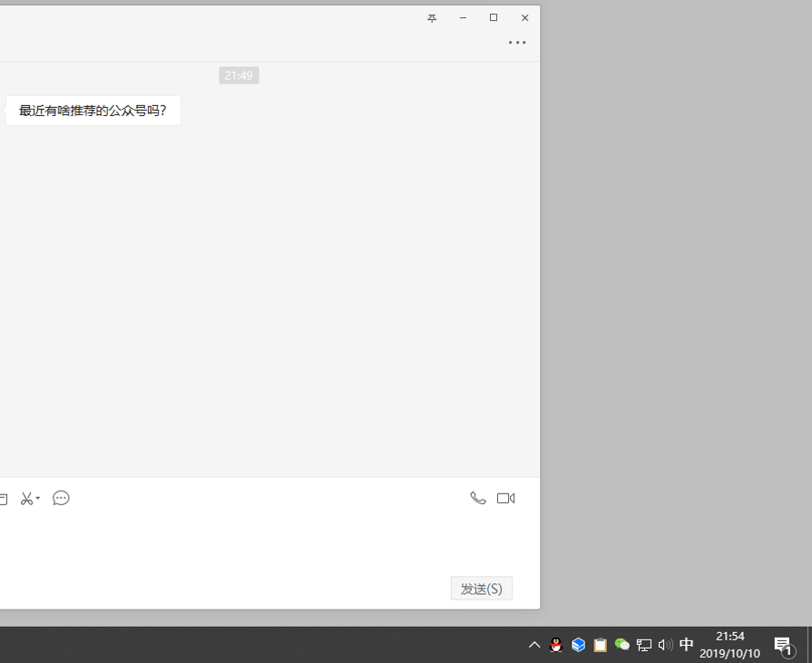The height and width of the screenshot is (663, 812).
Task: Open the Action Center notification icon
Action: point(782,644)
